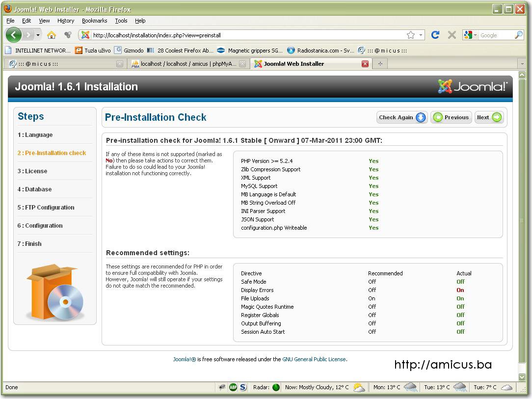
Task: Click the Monday rain forecast icon
Action: coord(410,387)
